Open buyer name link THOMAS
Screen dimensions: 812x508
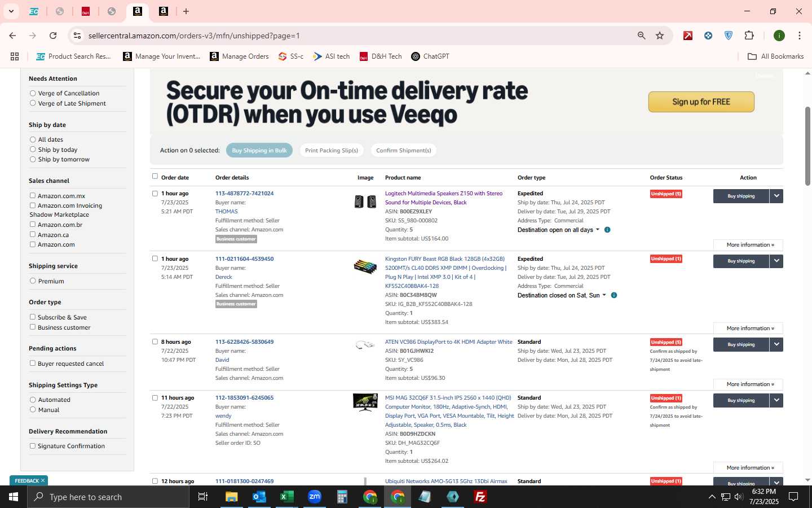226,212
